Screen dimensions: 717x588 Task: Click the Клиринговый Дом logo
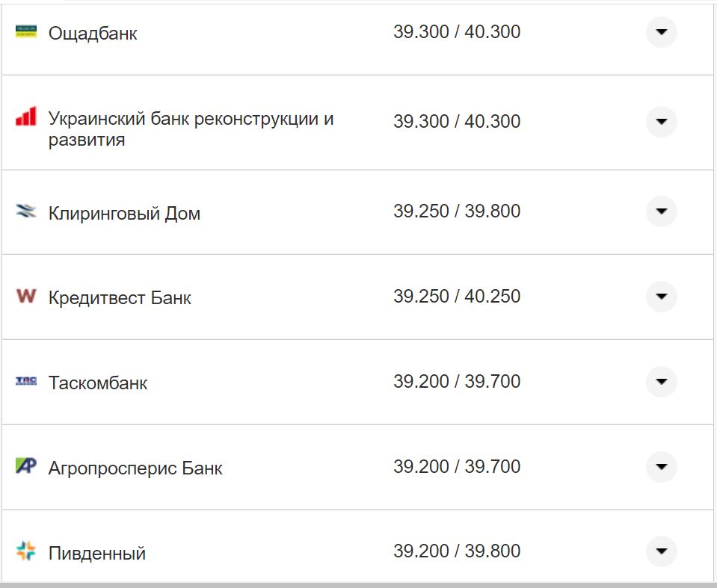(25, 211)
